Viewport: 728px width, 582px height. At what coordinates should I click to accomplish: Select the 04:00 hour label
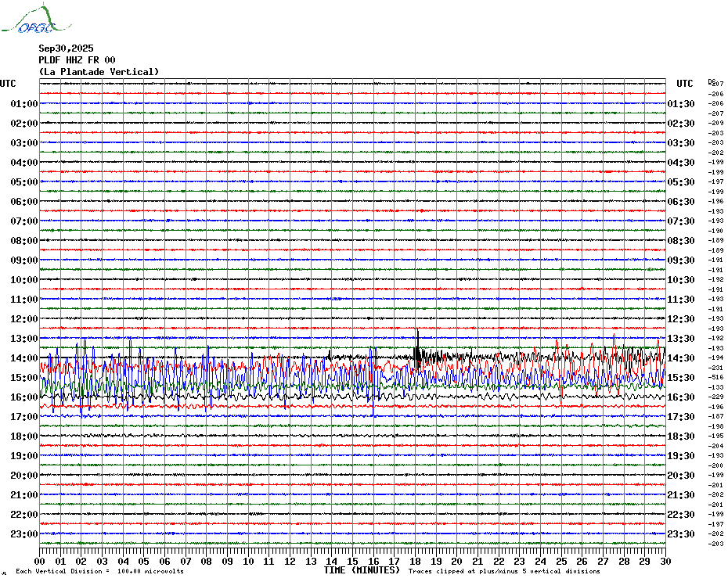point(24,163)
